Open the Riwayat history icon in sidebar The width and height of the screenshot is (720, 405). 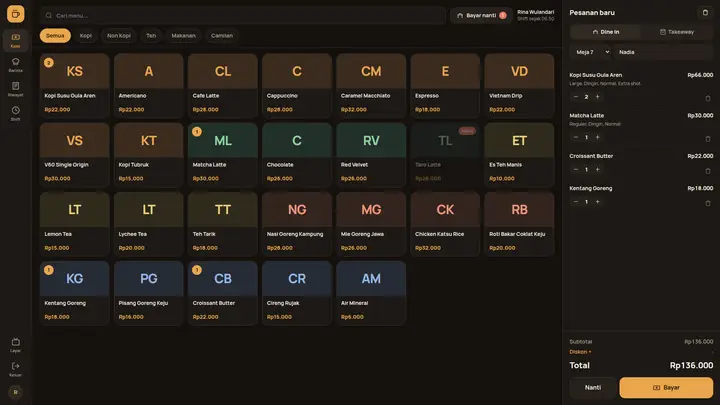[x=16, y=89]
